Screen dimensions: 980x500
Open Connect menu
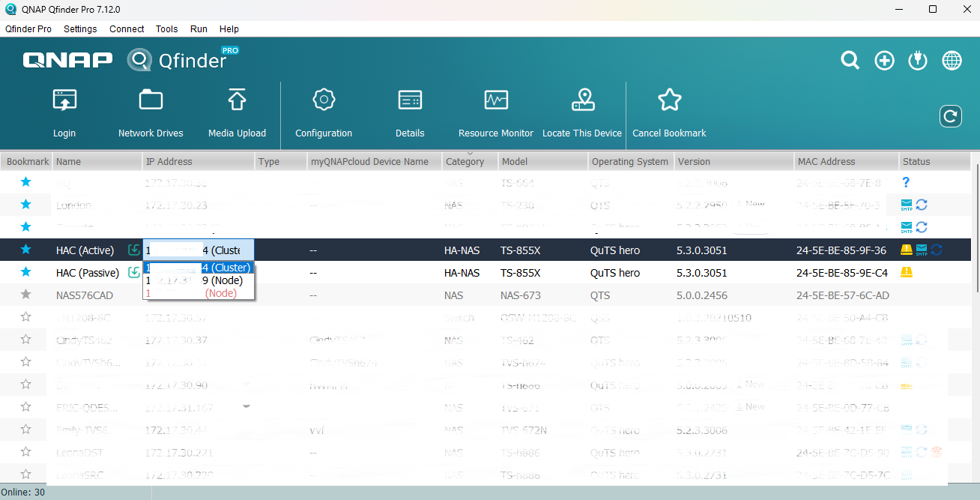pos(127,29)
